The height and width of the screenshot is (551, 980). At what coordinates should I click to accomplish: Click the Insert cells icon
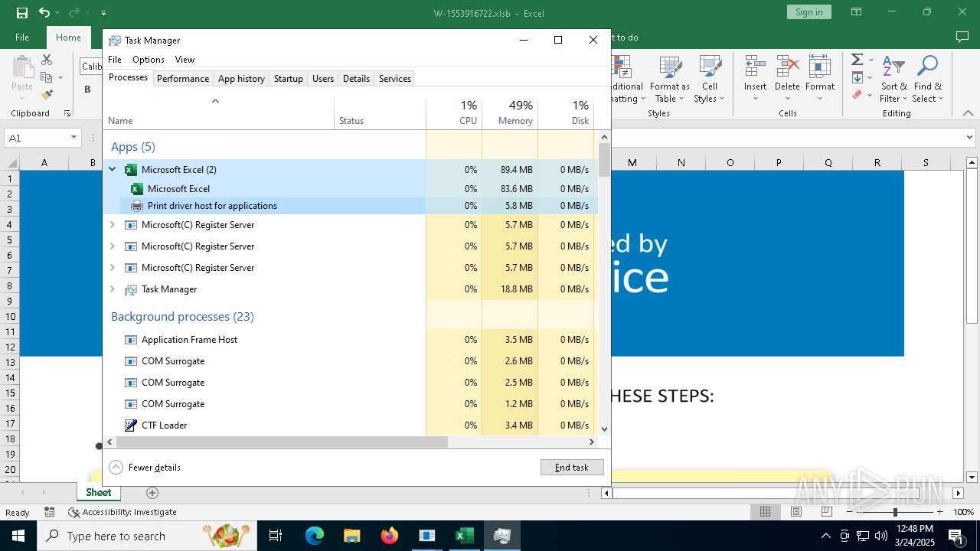756,67
